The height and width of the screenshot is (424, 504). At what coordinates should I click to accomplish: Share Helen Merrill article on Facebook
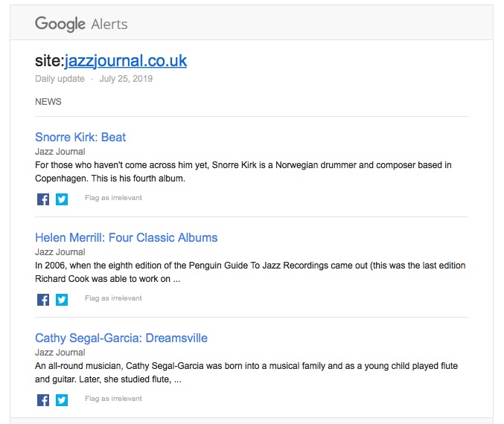tap(43, 299)
